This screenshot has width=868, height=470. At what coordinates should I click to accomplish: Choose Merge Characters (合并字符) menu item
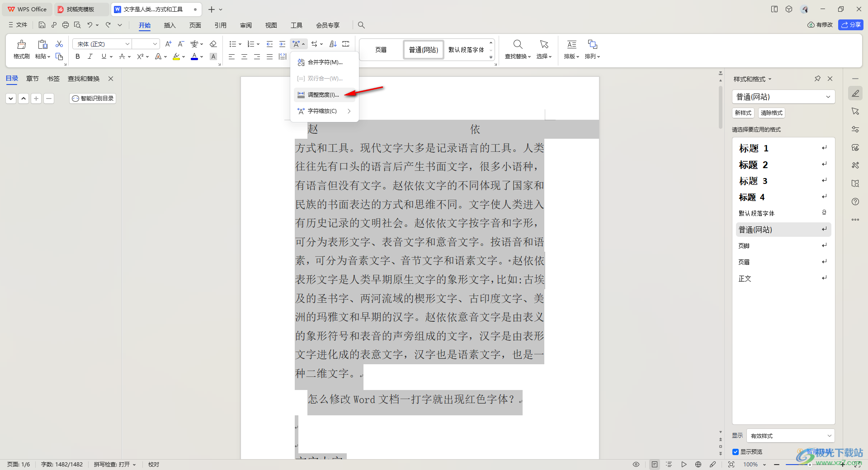325,62
